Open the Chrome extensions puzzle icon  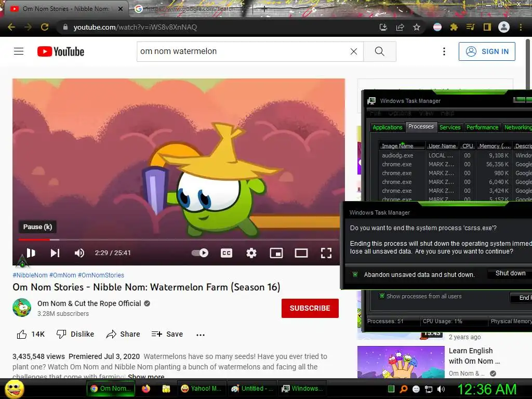[x=454, y=27]
